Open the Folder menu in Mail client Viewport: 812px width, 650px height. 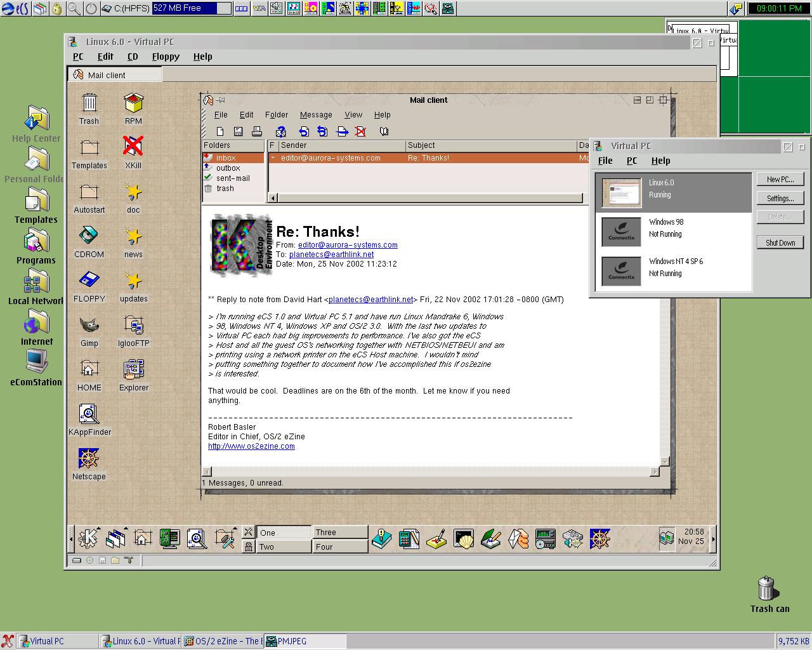pos(277,115)
